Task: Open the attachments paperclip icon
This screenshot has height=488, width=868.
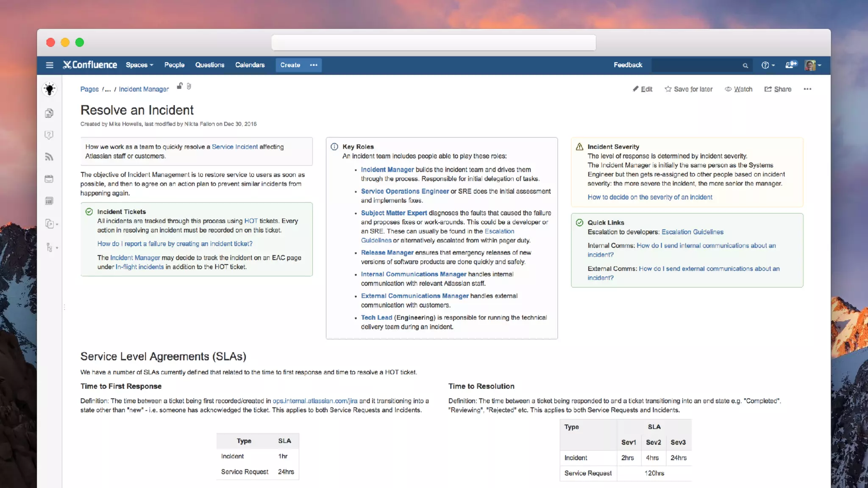Action: pos(189,86)
